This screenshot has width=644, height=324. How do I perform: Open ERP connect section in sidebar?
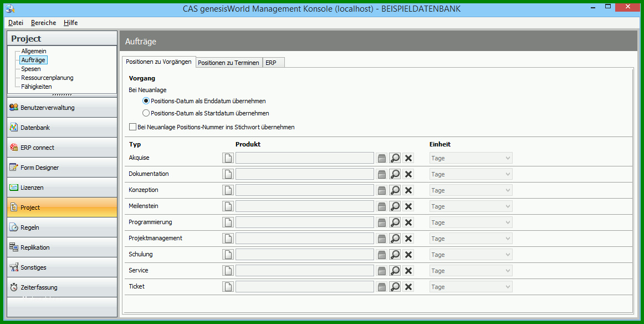click(62, 147)
